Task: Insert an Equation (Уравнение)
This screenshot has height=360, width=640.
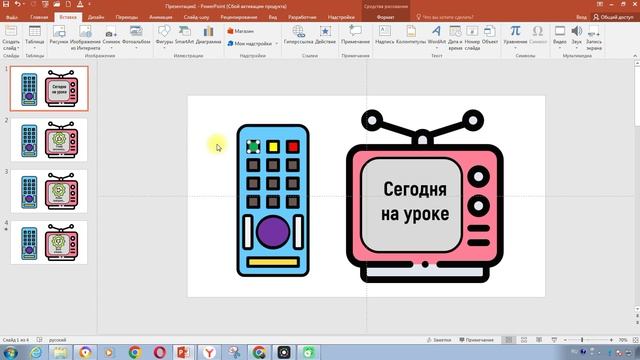Action: [x=515, y=37]
